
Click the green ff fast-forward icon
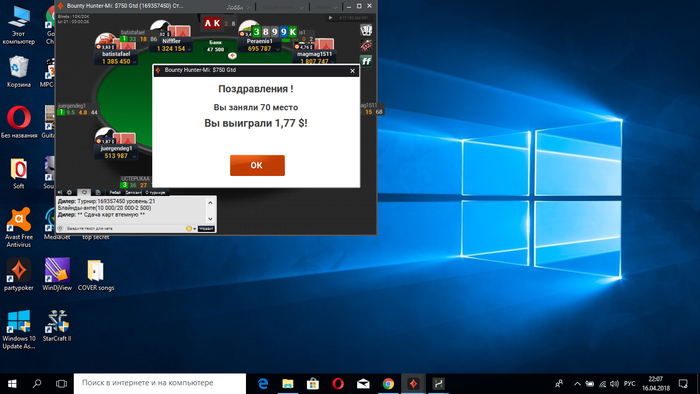point(366,61)
